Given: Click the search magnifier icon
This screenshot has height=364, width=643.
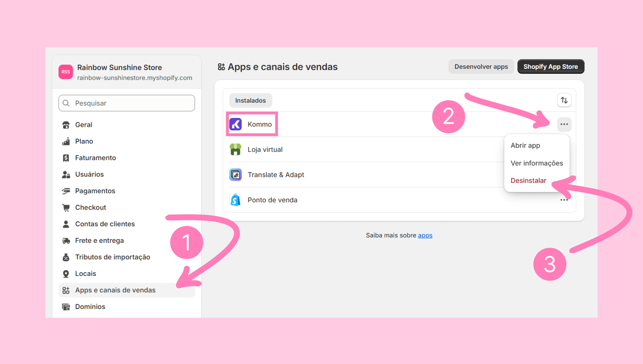Looking at the screenshot, I should pyautogui.click(x=66, y=103).
